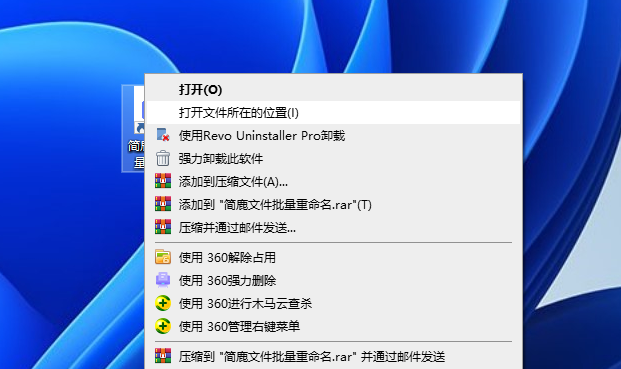
Task: Choose 强力卸载此软件 option
Action: coord(333,158)
